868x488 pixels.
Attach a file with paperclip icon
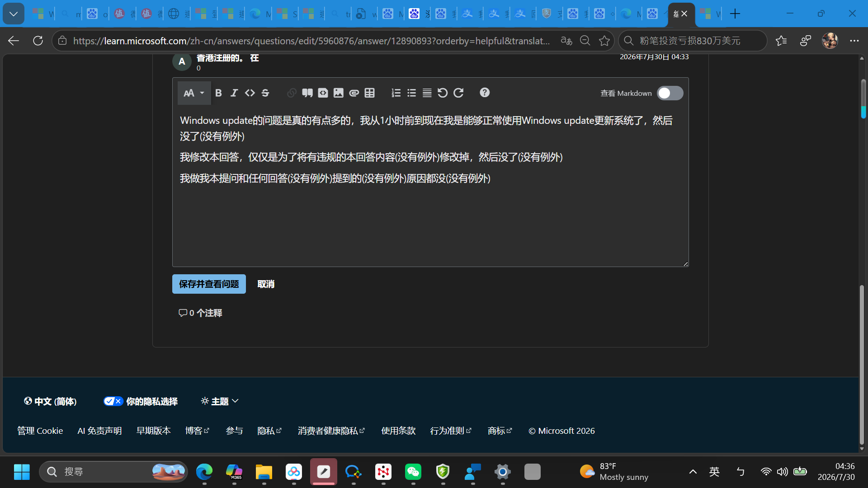coord(354,93)
